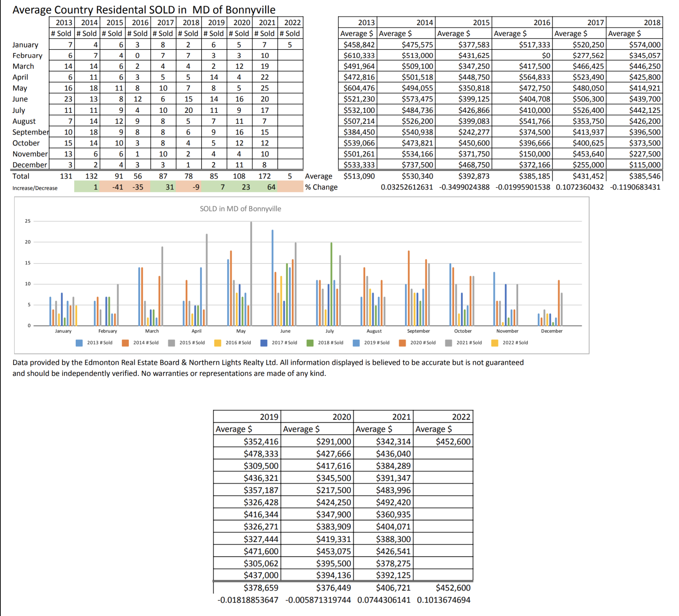Select the total value 108 for 2020
The image size is (679, 616).
click(x=239, y=176)
